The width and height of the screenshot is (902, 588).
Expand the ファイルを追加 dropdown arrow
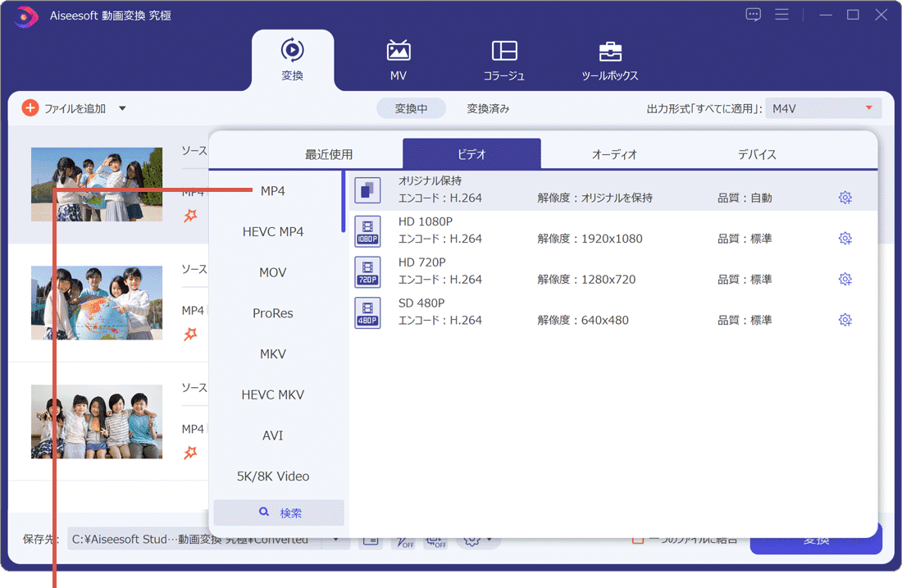(x=122, y=108)
